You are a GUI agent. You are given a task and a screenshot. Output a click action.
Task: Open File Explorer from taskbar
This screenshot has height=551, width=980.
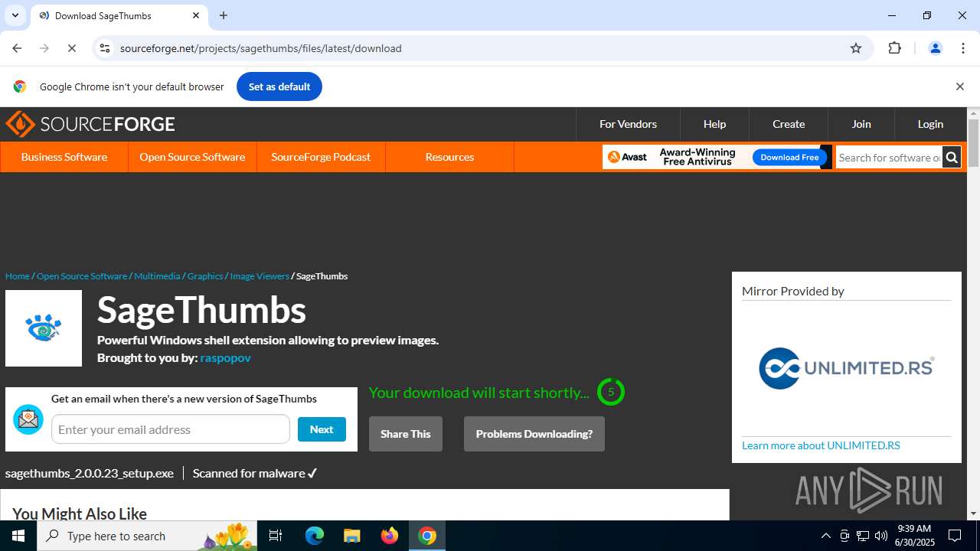coord(351,536)
